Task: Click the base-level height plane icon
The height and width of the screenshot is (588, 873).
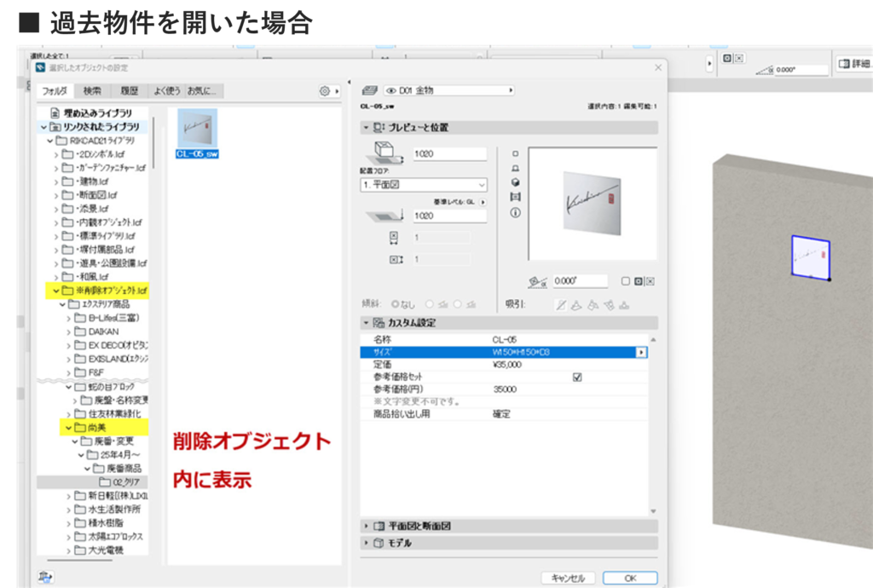Action: pyautogui.click(x=384, y=216)
